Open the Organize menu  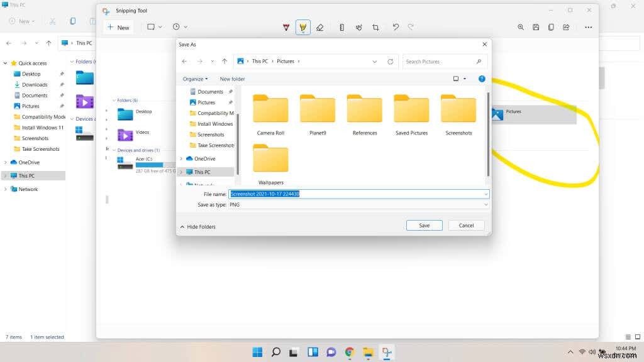pyautogui.click(x=195, y=79)
